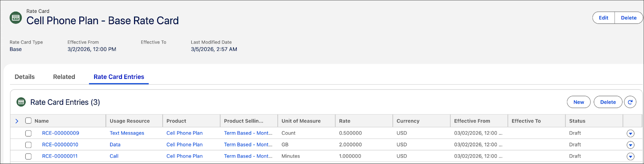Delete the rate card via header button
The height and width of the screenshot is (164, 644).
coord(628,18)
